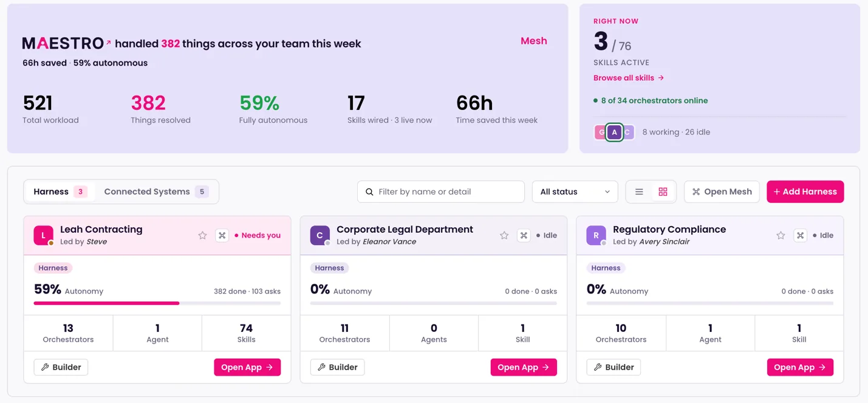Select the 'A' orchestrator avatar
868x403 pixels.
pos(614,132)
